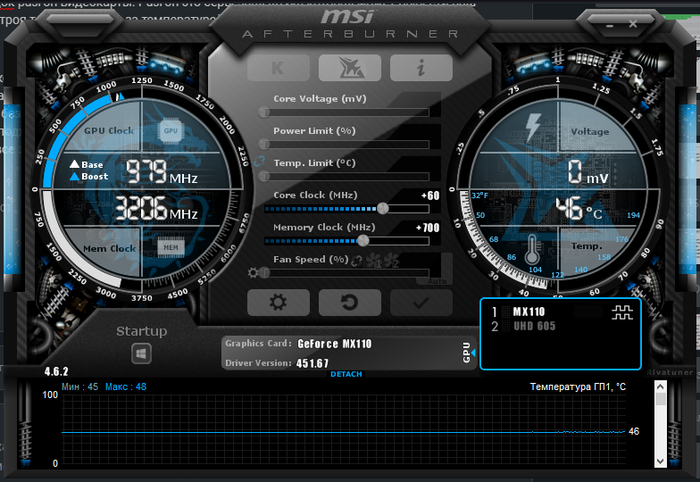Launch the OC Scanner jet icon

tap(349, 68)
